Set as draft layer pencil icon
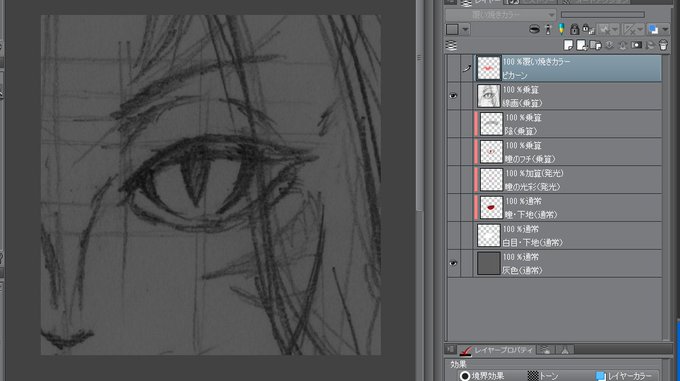 coord(561,29)
